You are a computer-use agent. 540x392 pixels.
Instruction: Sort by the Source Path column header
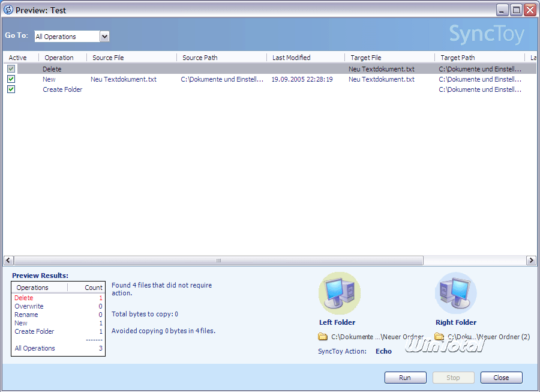[221, 58]
